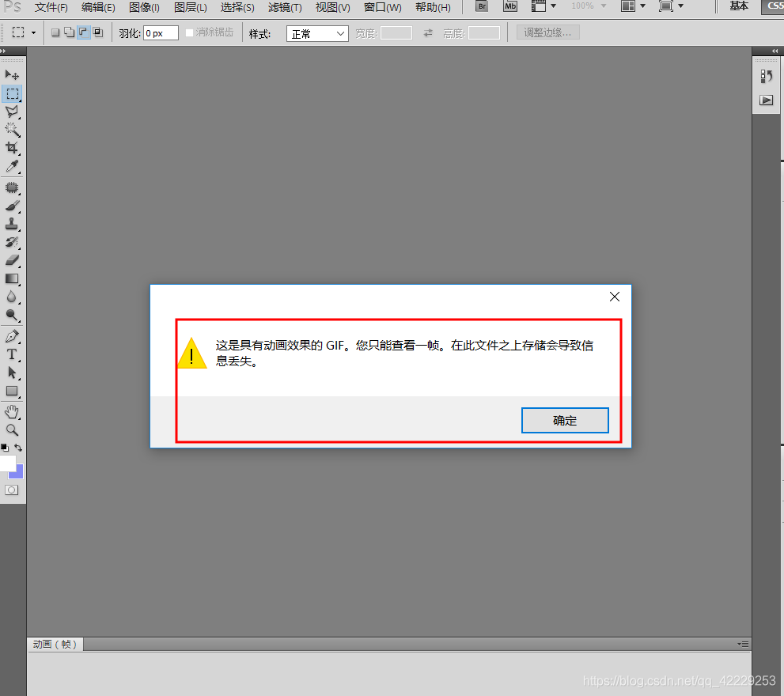Launch Mini Bridge
This screenshot has height=696, width=784.
(510, 6)
